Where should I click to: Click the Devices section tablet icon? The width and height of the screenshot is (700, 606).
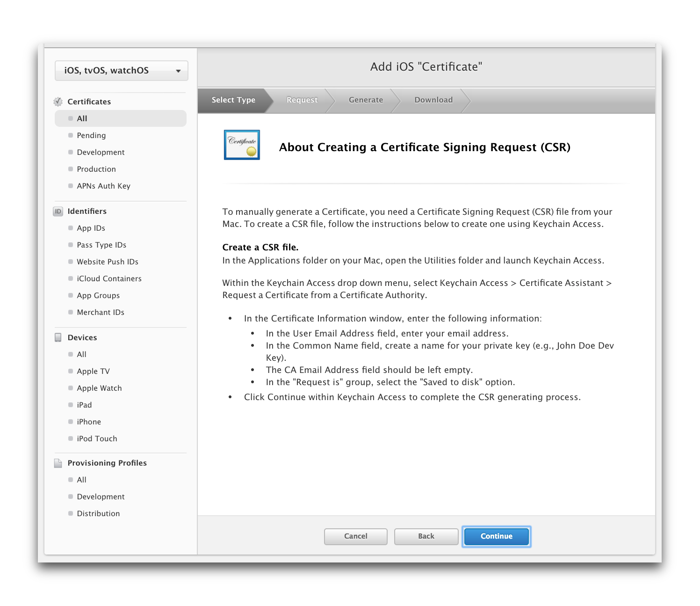[x=58, y=337]
